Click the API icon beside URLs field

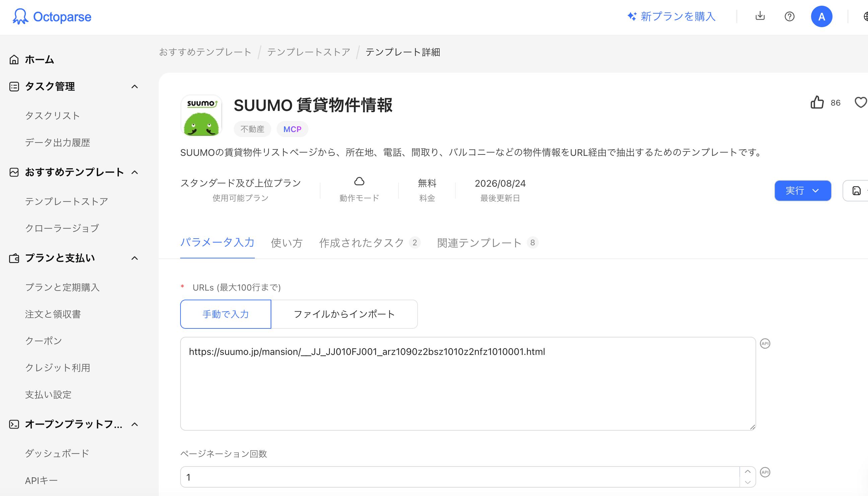(765, 344)
